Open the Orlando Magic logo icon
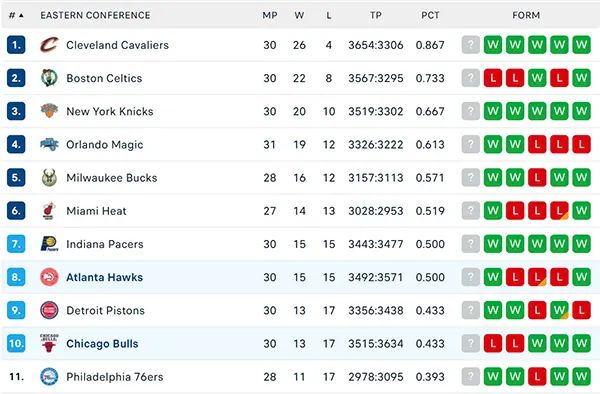 point(49,144)
